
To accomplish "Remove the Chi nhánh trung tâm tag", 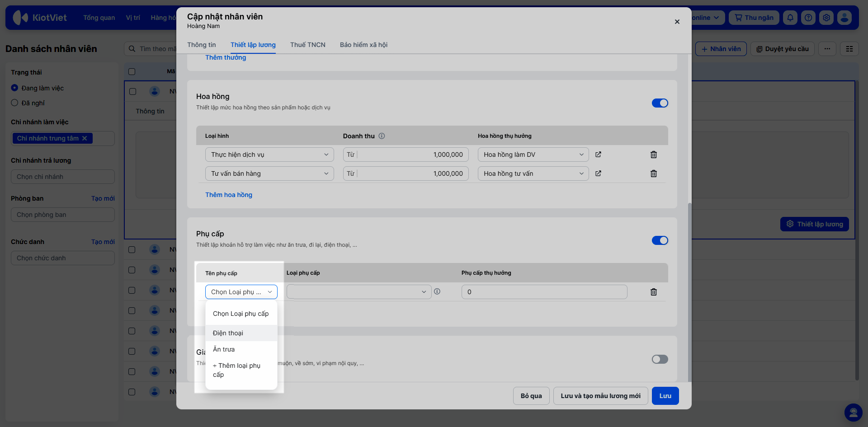I will pos(85,138).
